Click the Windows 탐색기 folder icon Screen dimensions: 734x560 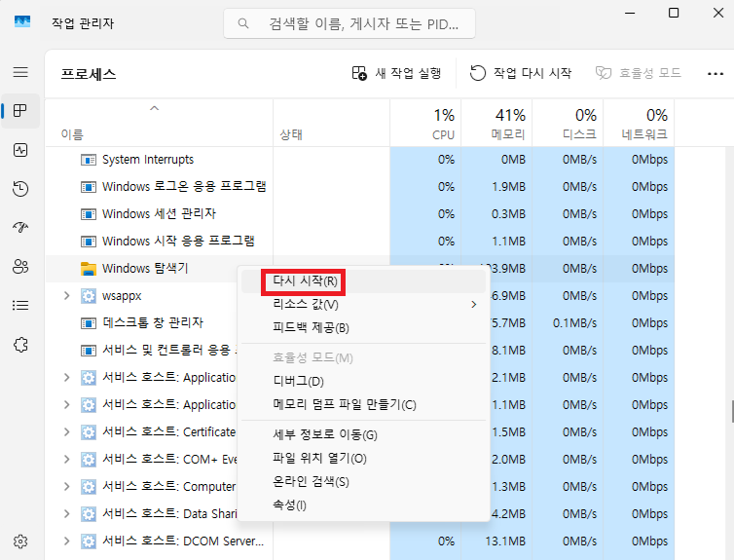coord(89,268)
